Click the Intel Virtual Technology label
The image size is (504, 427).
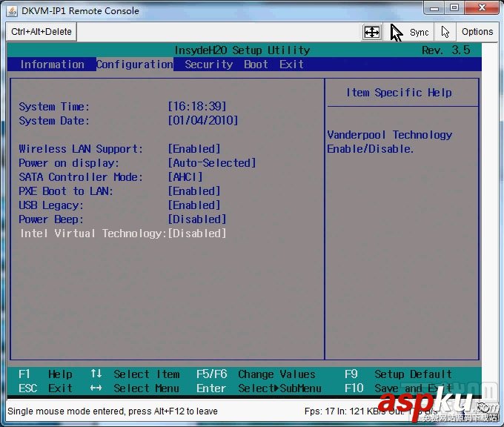click(x=93, y=234)
